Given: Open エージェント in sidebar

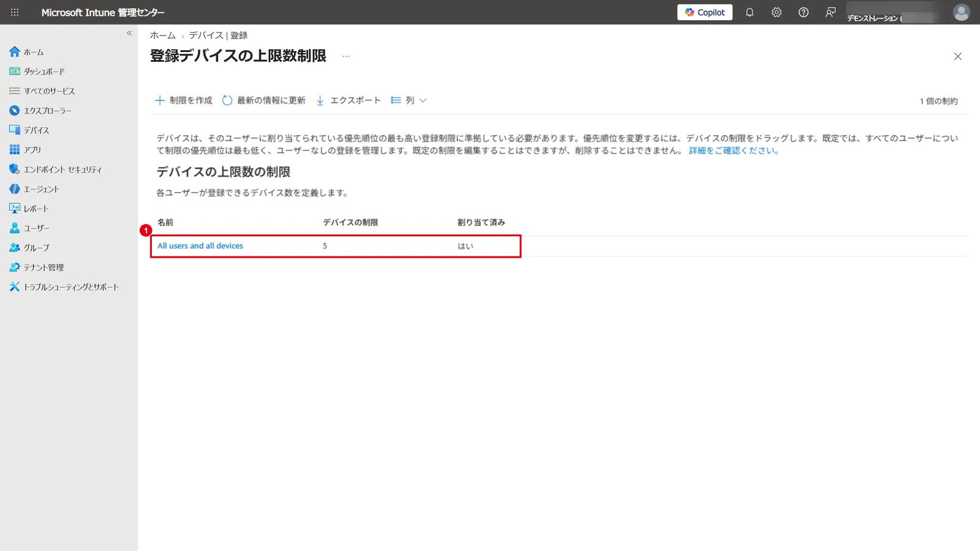Looking at the screenshot, I should click(34, 189).
